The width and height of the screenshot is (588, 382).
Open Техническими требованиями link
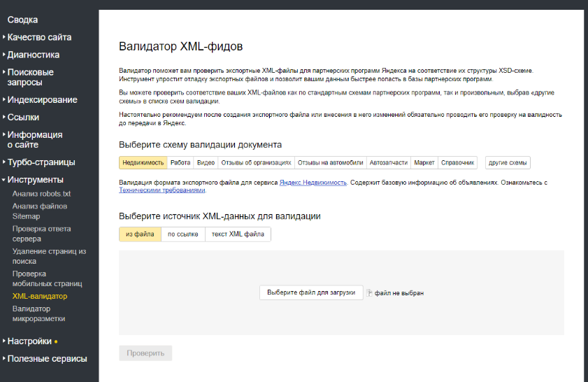[x=162, y=190]
